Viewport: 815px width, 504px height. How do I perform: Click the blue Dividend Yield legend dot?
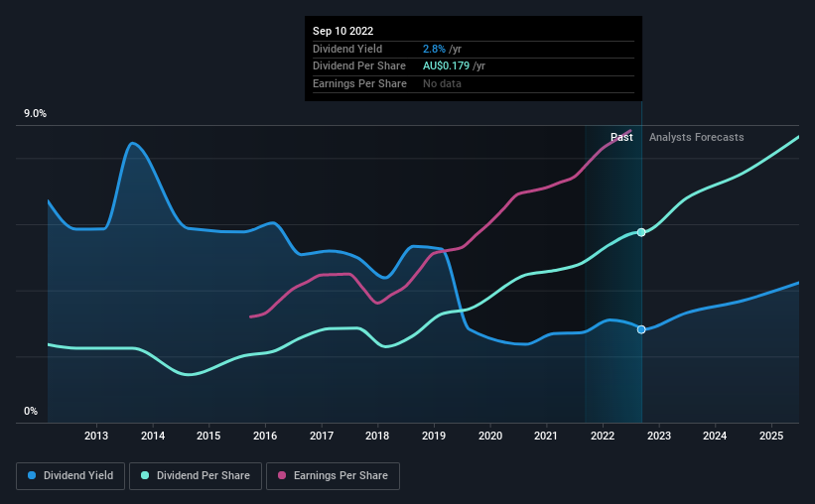click(32, 475)
